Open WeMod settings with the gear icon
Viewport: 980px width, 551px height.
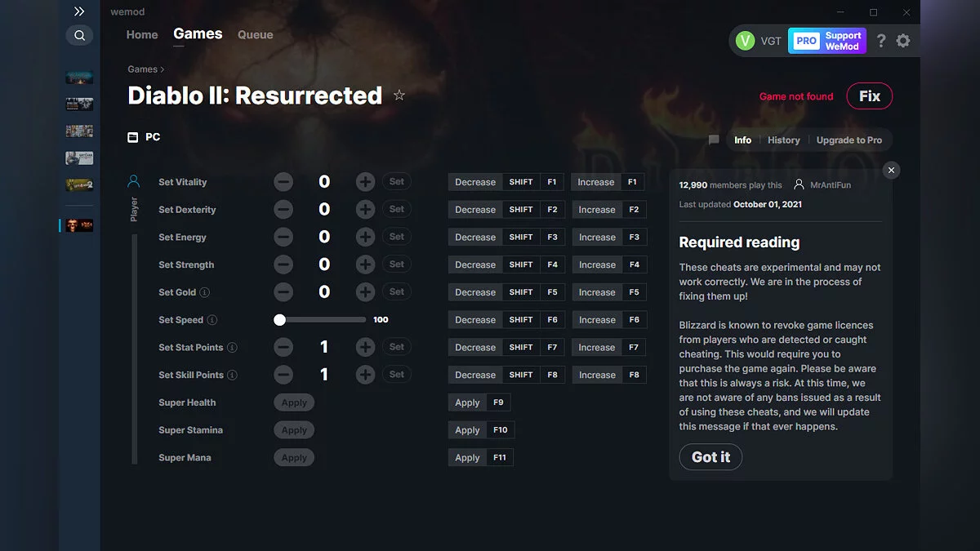tap(903, 40)
